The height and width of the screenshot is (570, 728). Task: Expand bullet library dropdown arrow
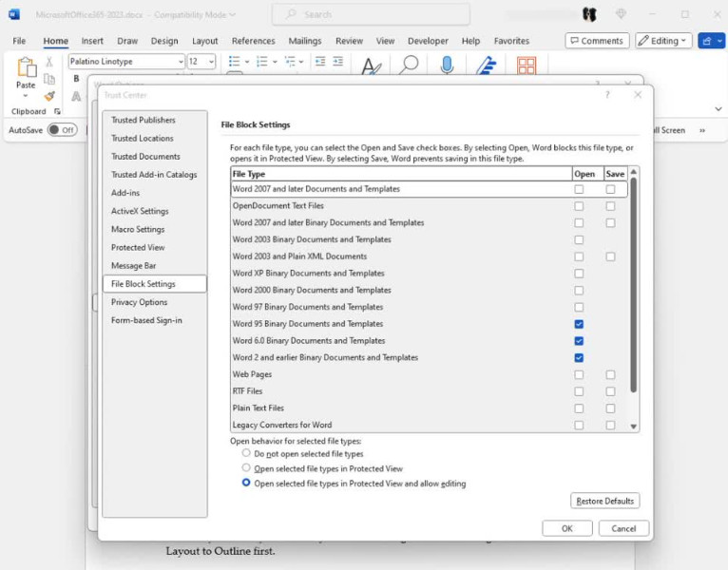(x=247, y=61)
